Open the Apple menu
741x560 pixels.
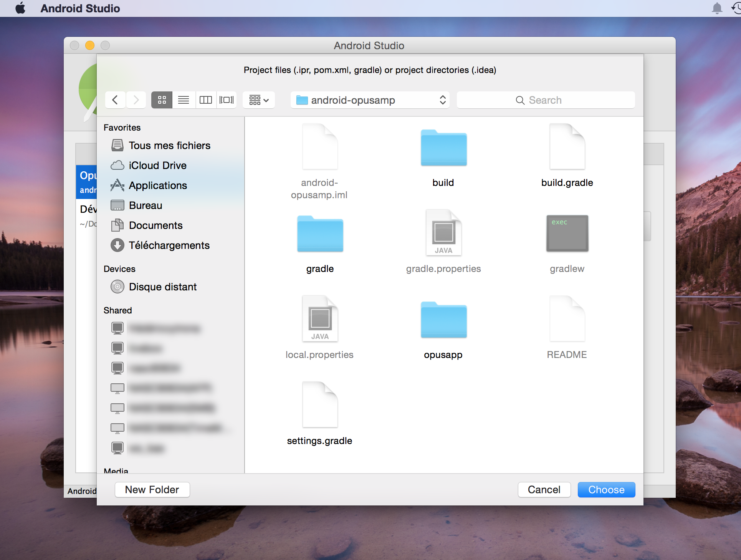pos(20,8)
